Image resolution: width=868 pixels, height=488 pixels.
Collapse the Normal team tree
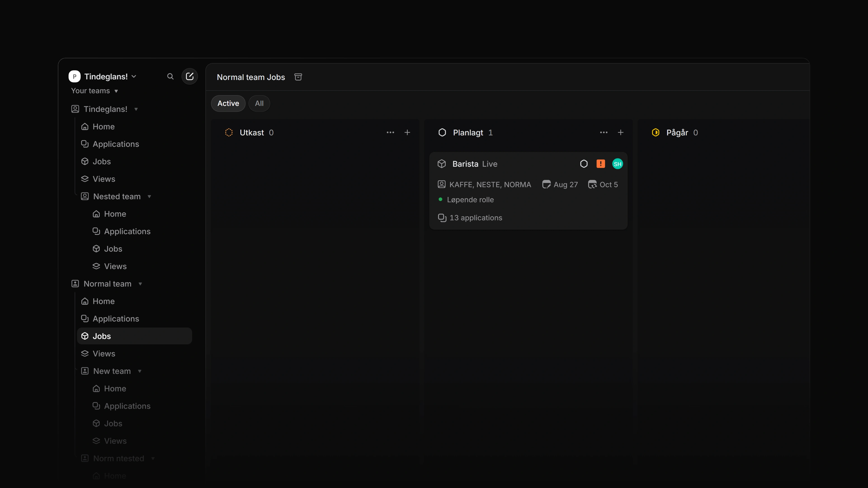(x=140, y=284)
